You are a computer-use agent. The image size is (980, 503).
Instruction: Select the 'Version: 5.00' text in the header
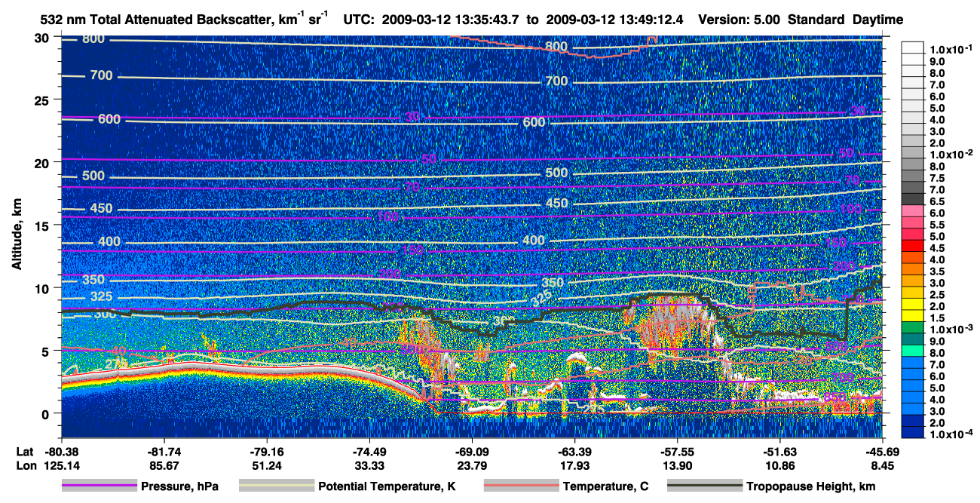tap(740, 19)
